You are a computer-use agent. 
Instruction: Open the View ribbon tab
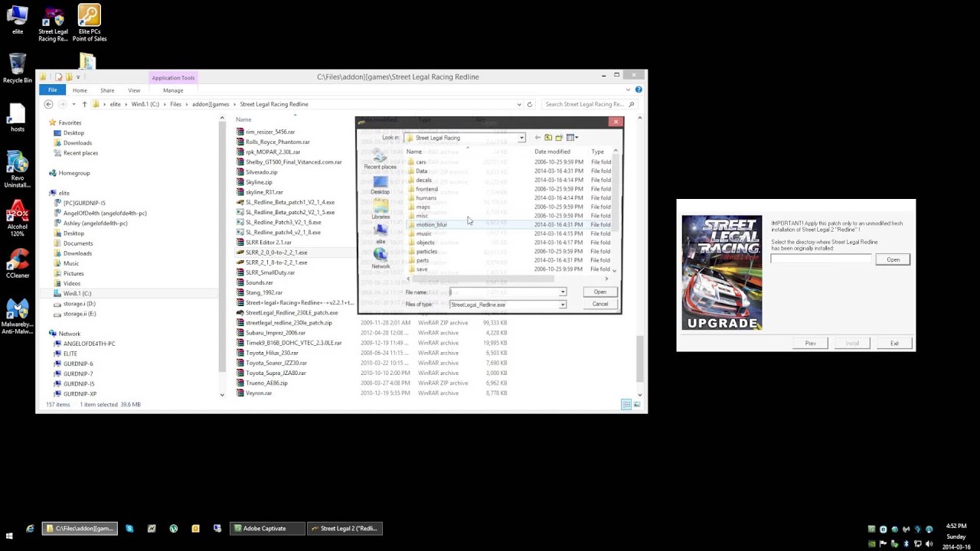click(x=134, y=90)
